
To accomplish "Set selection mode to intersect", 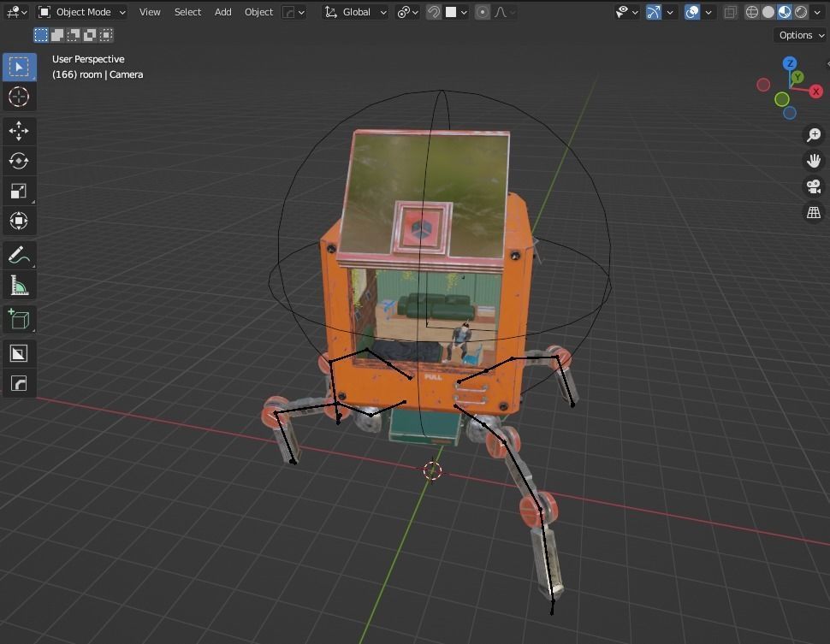I will 106,35.
